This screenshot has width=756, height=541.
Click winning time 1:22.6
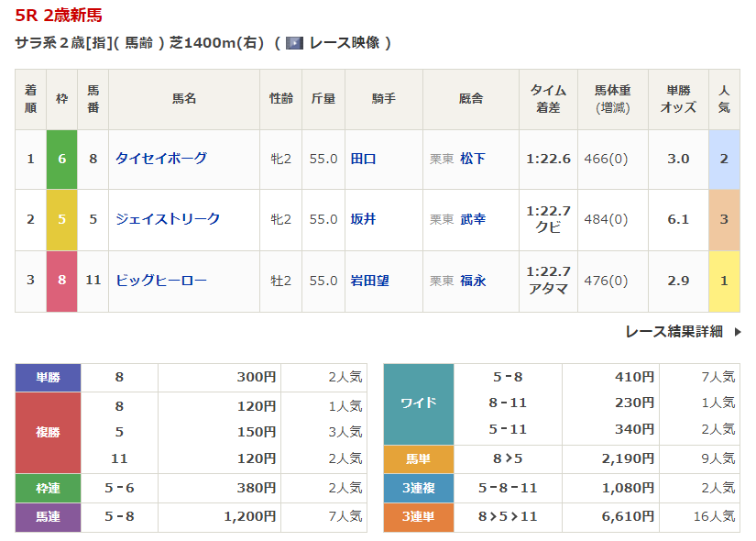[x=548, y=159]
